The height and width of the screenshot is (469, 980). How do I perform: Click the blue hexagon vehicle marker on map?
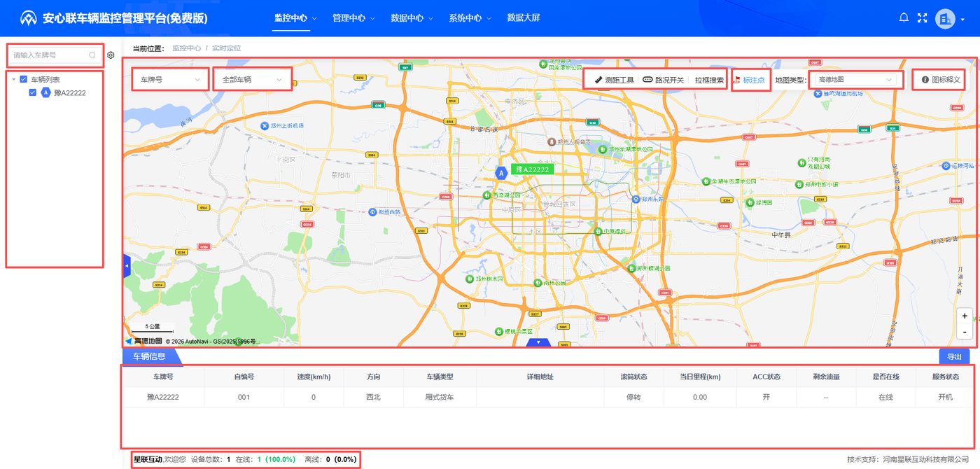tap(501, 172)
